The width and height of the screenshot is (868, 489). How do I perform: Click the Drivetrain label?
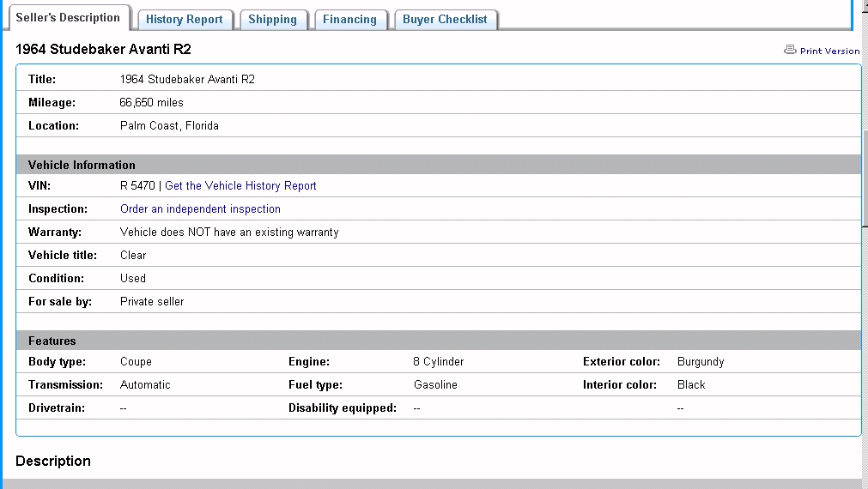coord(57,408)
